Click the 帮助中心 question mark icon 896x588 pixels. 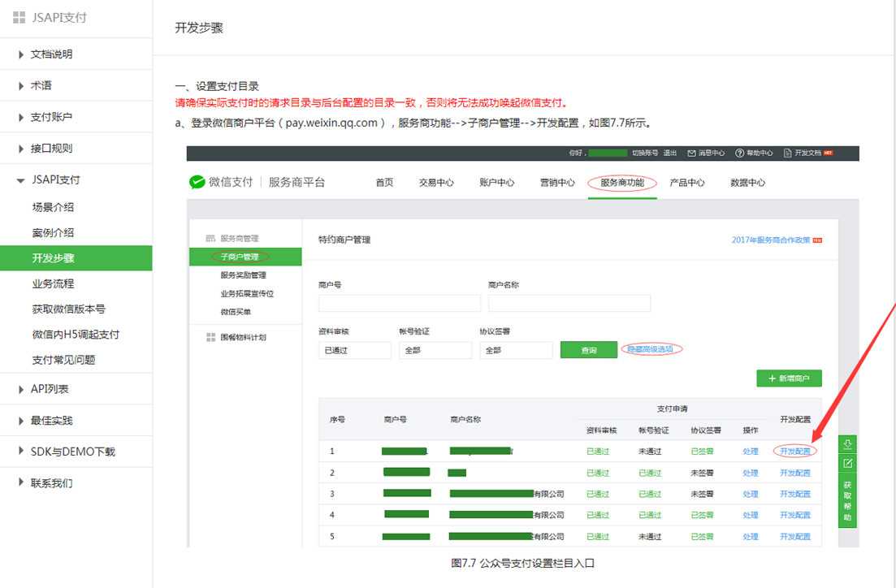[x=739, y=153]
